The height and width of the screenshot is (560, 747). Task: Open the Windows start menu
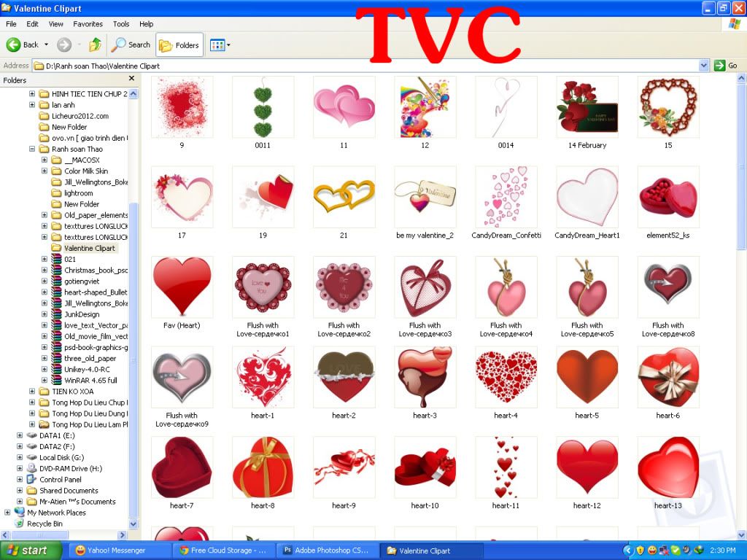click(31, 551)
